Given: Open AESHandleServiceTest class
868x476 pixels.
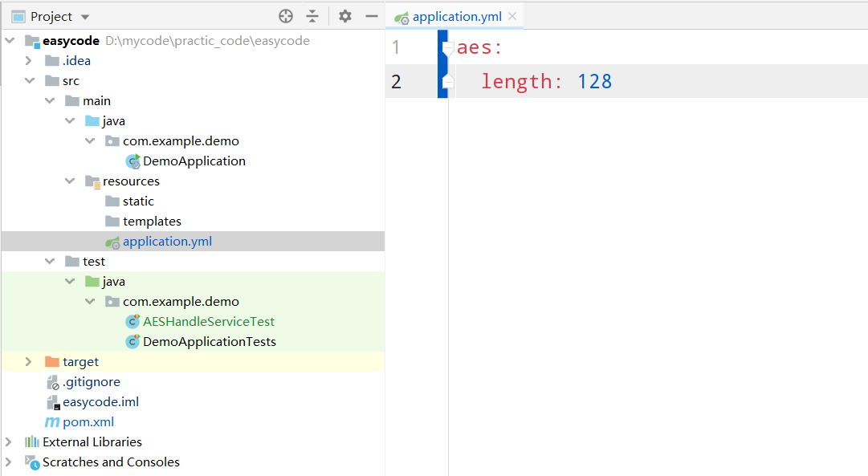Looking at the screenshot, I should click(208, 322).
